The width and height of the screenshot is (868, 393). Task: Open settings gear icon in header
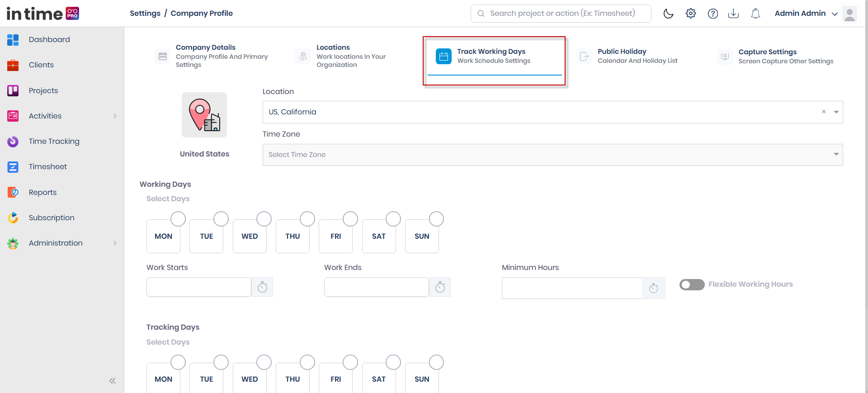click(691, 14)
